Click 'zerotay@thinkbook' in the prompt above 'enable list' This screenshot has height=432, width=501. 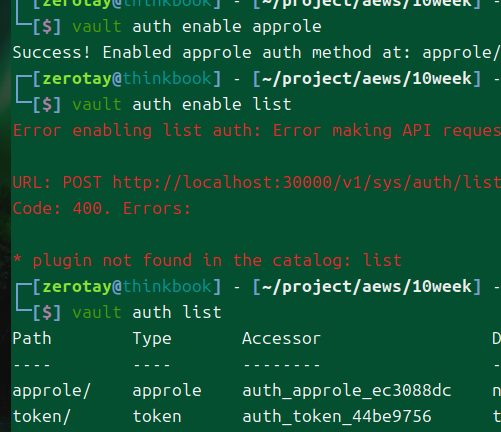(x=127, y=79)
